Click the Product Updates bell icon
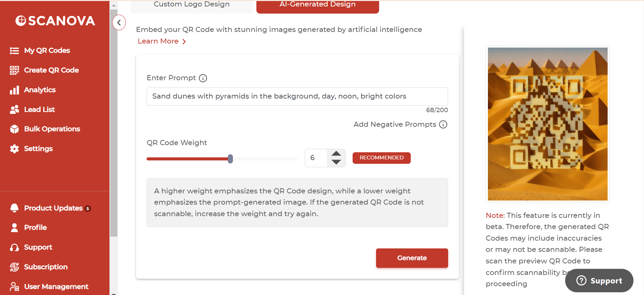644x295 pixels. 14,208
